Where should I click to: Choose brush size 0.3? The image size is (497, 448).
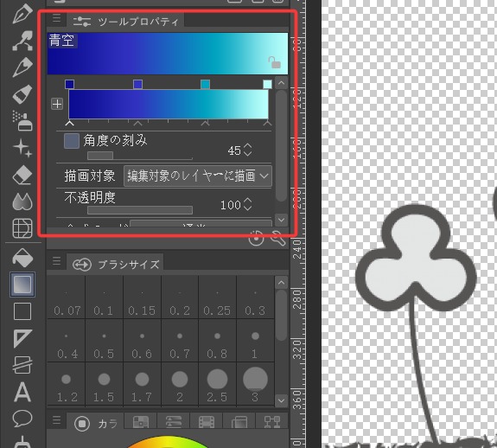coord(255,298)
